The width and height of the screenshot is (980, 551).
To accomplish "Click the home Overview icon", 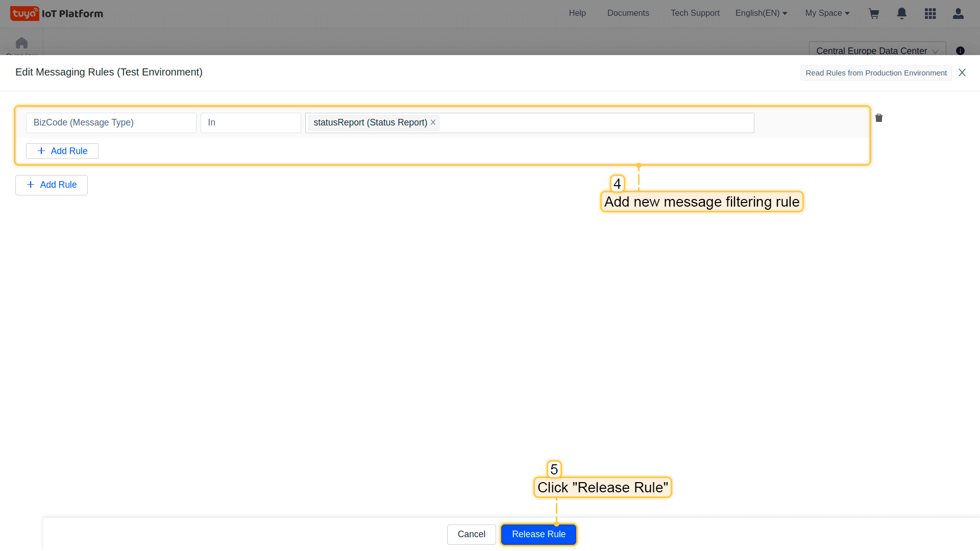I will [x=21, y=43].
